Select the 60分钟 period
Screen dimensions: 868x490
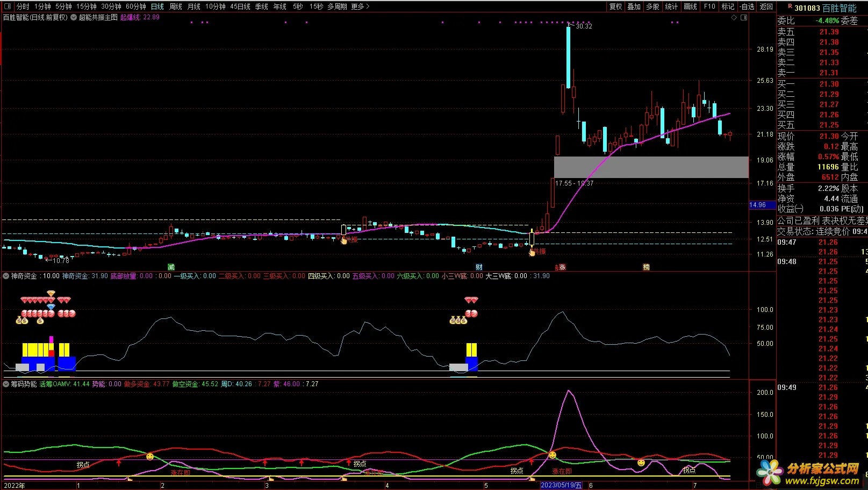136,6
